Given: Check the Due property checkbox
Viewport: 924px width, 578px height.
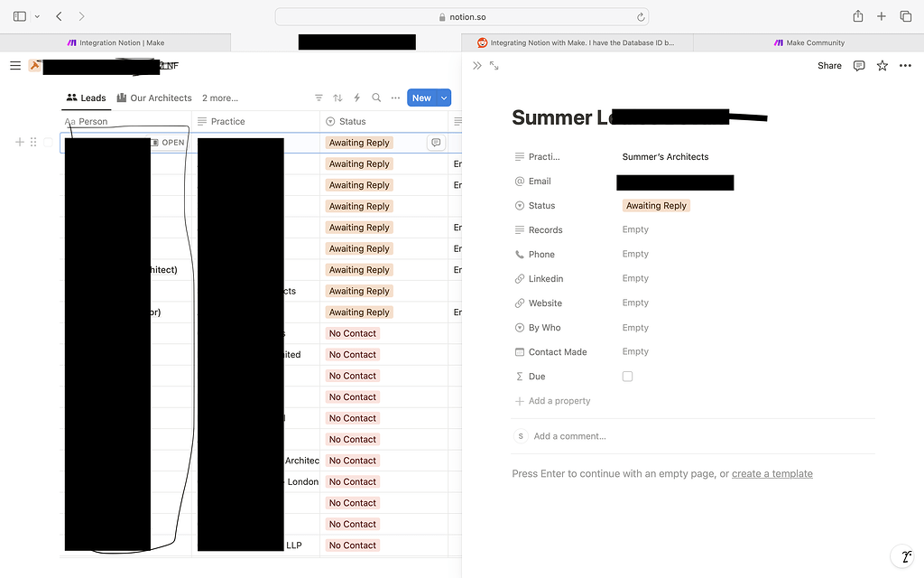Looking at the screenshot, I should click(627, 376).
